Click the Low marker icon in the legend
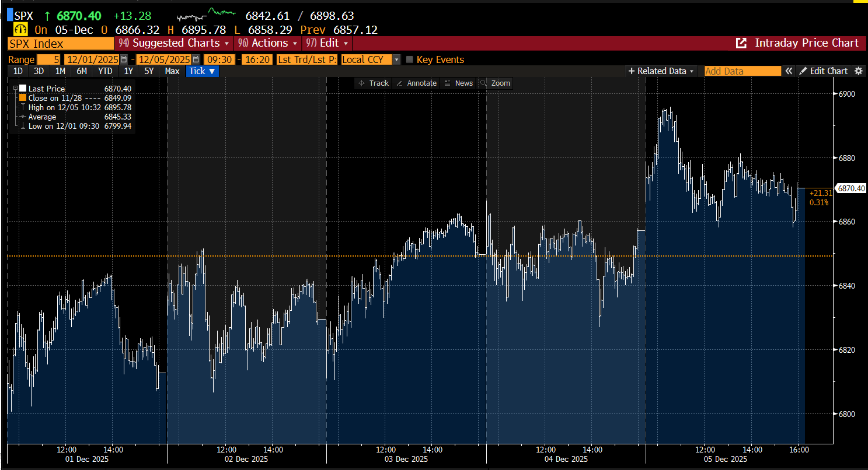The image size is (868, 470). point(23,126)
